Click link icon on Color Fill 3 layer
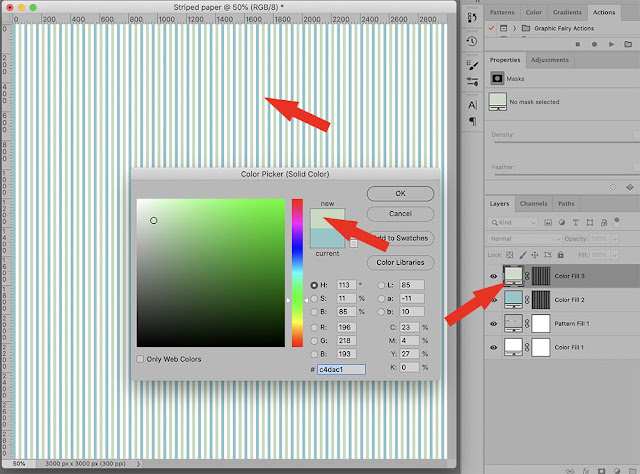Screen dimensions: 640x474 tap(527, 276)
